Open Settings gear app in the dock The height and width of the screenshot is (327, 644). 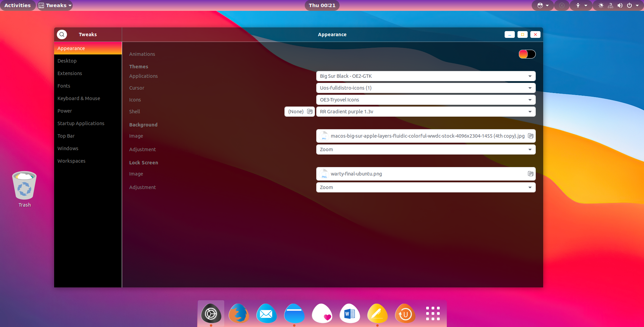coord(211,314)
